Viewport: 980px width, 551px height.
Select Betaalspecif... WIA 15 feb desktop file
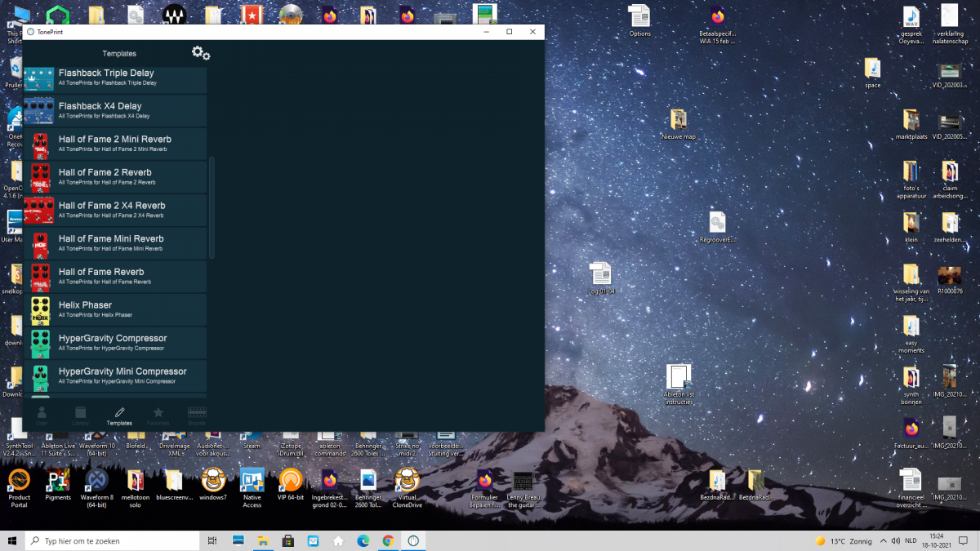pyautogui.click(x=717, y=24)
